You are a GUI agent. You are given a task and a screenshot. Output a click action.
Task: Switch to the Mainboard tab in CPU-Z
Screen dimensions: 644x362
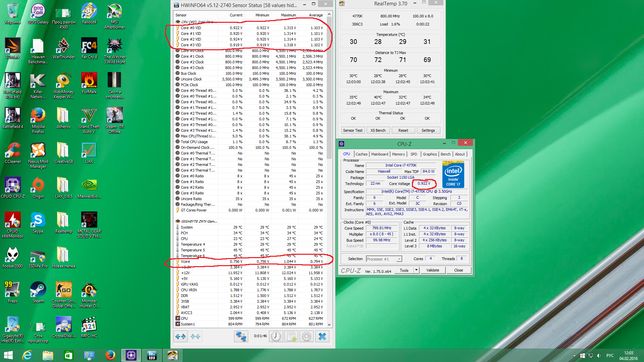tap(379, 154)
